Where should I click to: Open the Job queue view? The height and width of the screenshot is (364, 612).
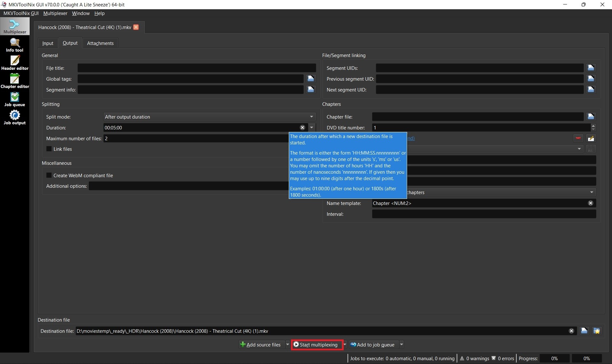pos(15,99)
